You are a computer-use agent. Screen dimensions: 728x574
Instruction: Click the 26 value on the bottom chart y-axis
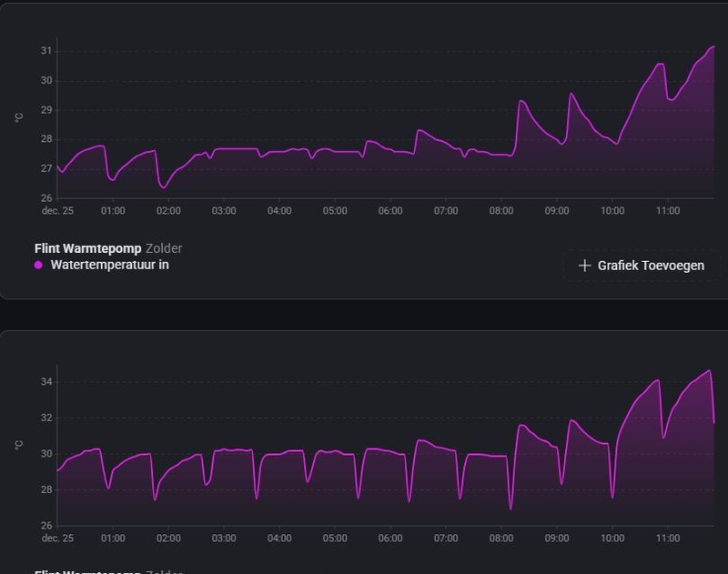[x=46, y=525]
